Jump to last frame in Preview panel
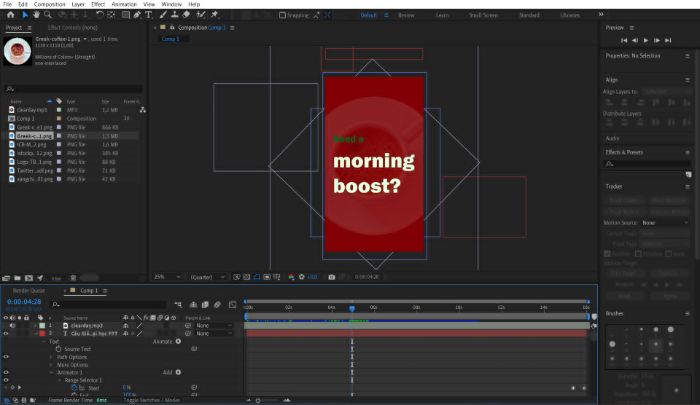Screen dimensions: 700x405 (x=668, y=40)
